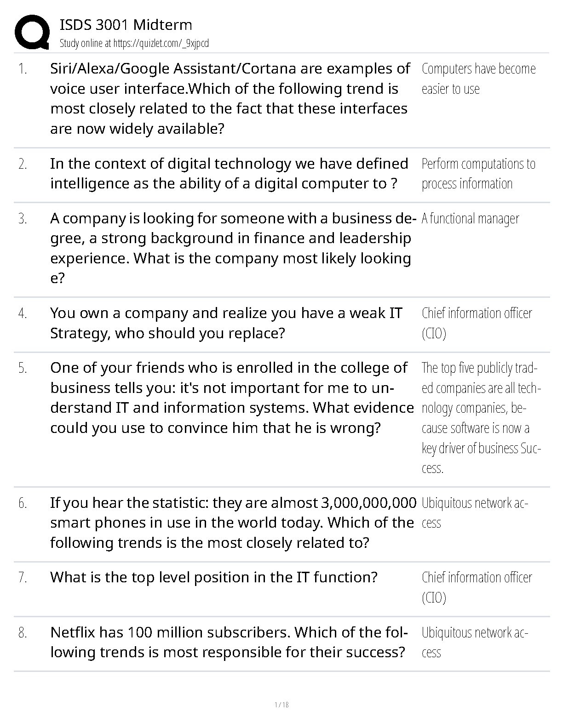Select question 8 about Netflix subscribers

pos(229,642)
